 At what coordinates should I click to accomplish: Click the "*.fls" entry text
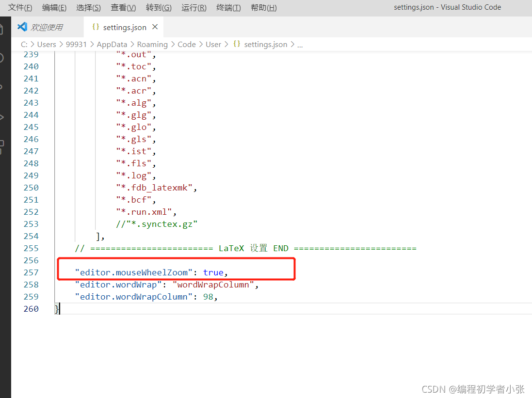point(134,163)
